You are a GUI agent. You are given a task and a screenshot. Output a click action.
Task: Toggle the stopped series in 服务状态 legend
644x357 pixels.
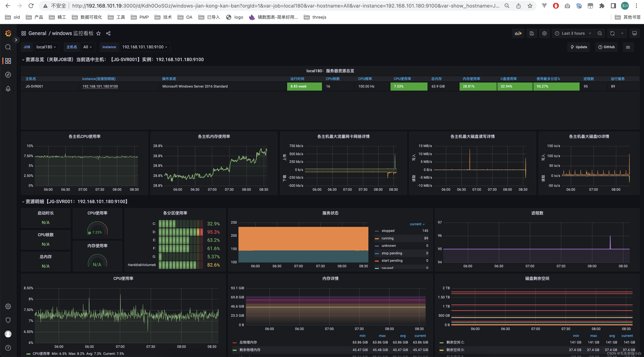388,231
